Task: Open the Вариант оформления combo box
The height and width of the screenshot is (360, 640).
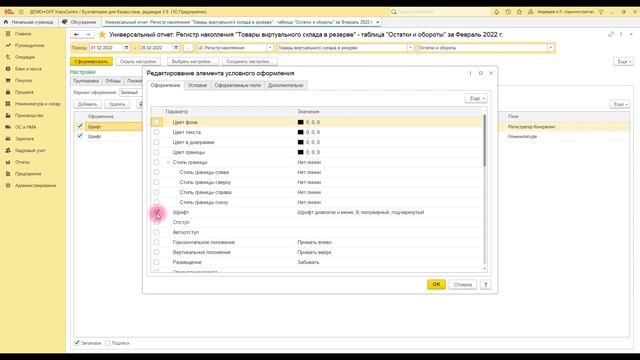Action: [130, 93]
